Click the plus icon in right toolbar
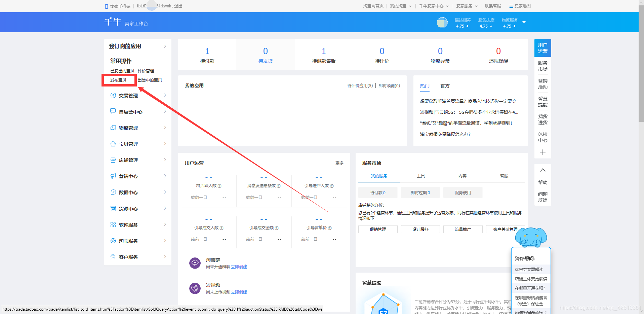This screenshot has width=644, height=314. point(542,152)
